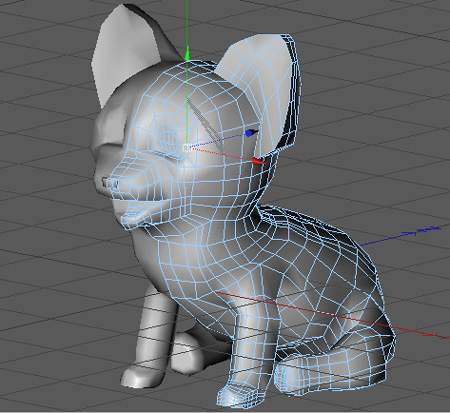The width and height of the screenshot is (450, 413).
Task: Select the red X-axis gizmo handle
Action: 258,161
